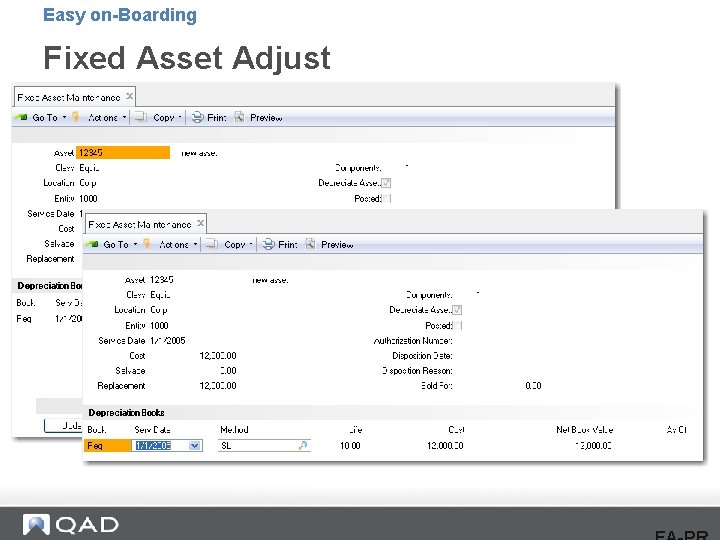The image size is (720, 540).
Task: Click the Go To green arrow icon in back window
Action: pyautogui.click(x=21, y=118)
